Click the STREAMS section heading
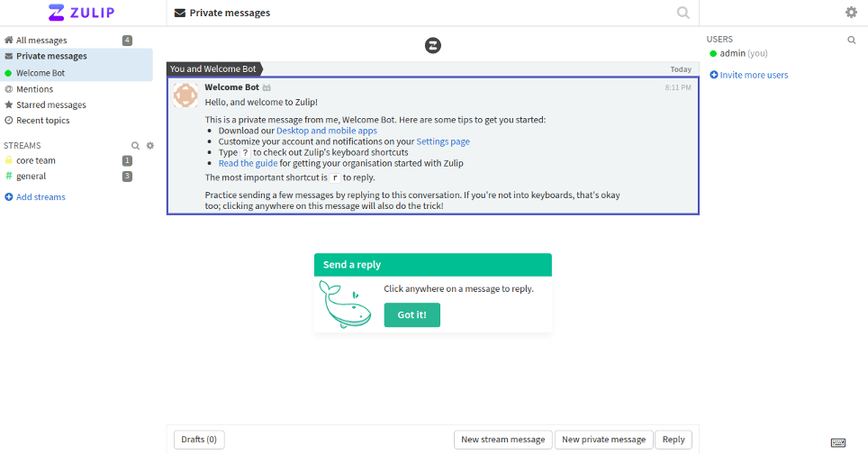Image resolution: width=868 pixels, height=454 pixels. pyautogui.click(x=23, y=146)
